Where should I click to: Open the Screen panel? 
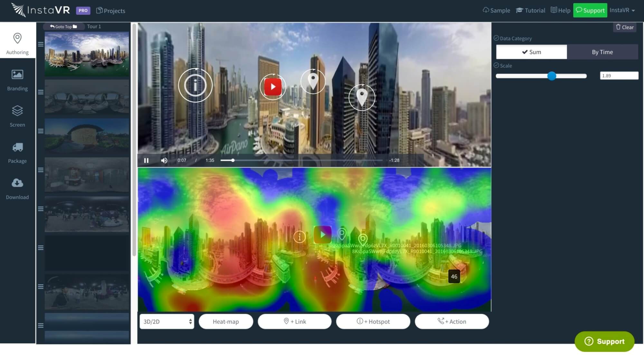[x=17, y=116]
